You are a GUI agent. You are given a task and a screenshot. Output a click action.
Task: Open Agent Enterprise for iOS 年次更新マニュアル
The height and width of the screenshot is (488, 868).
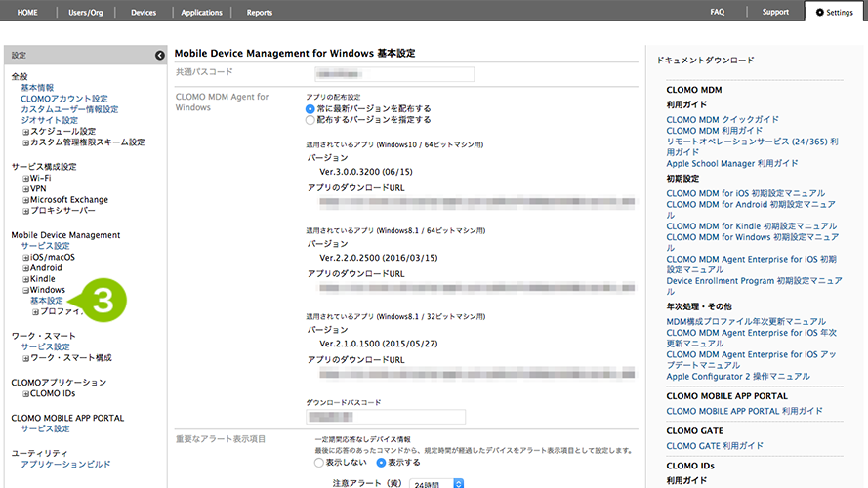(x=751, y=338)
